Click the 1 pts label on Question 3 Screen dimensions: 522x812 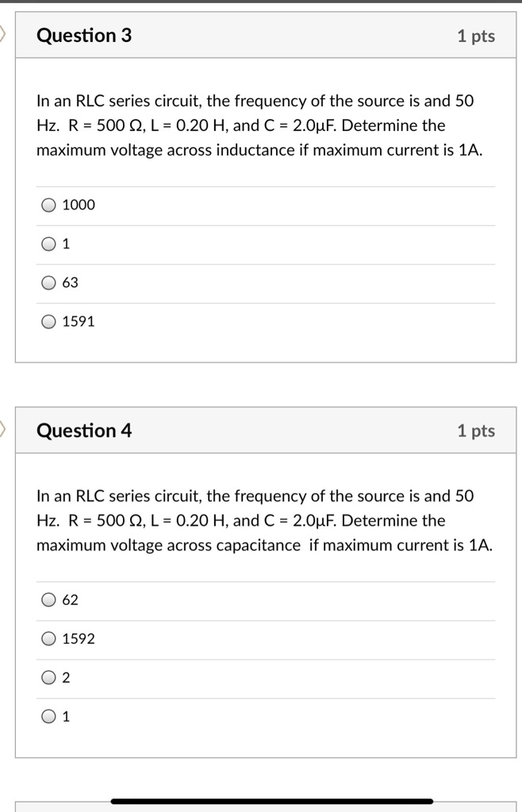[477, 35]
